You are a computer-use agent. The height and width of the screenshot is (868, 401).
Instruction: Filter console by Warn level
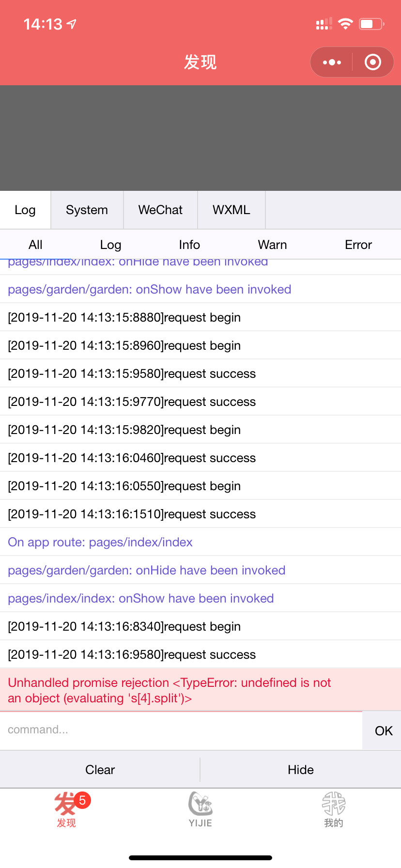[272, 245]
